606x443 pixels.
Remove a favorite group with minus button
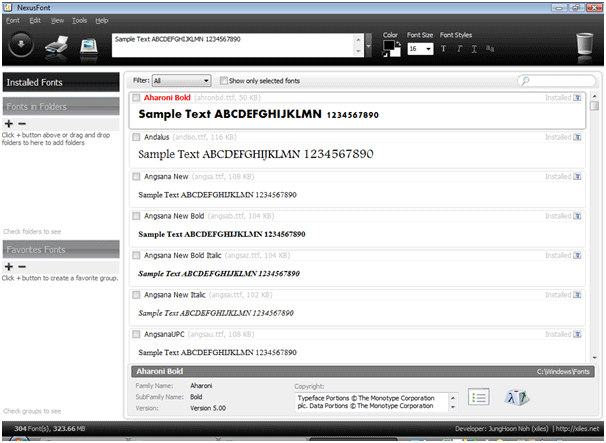click(22, 267)
